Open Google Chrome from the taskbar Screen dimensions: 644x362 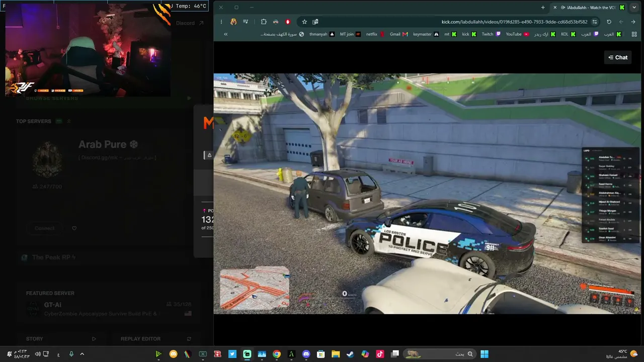coord(277,354)
